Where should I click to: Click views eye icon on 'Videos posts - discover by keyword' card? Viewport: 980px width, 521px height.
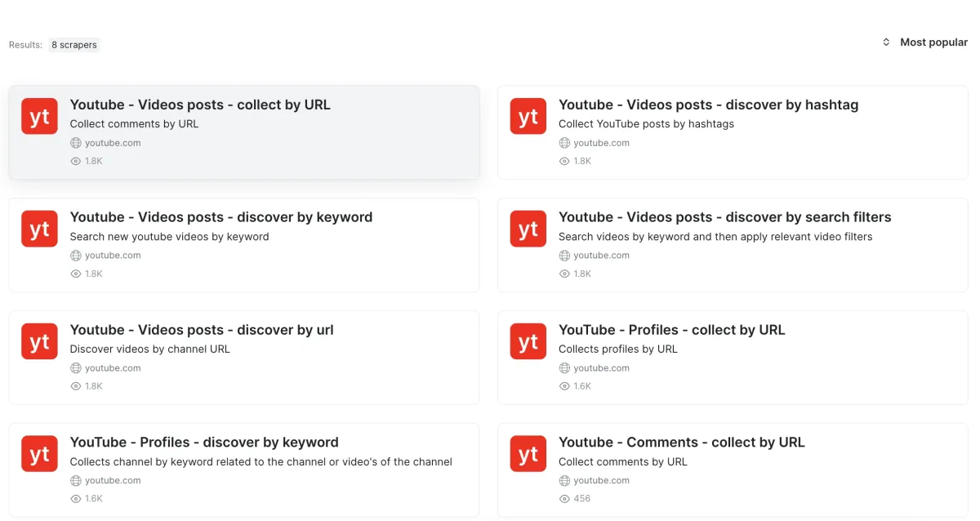[x=76, y=274]
